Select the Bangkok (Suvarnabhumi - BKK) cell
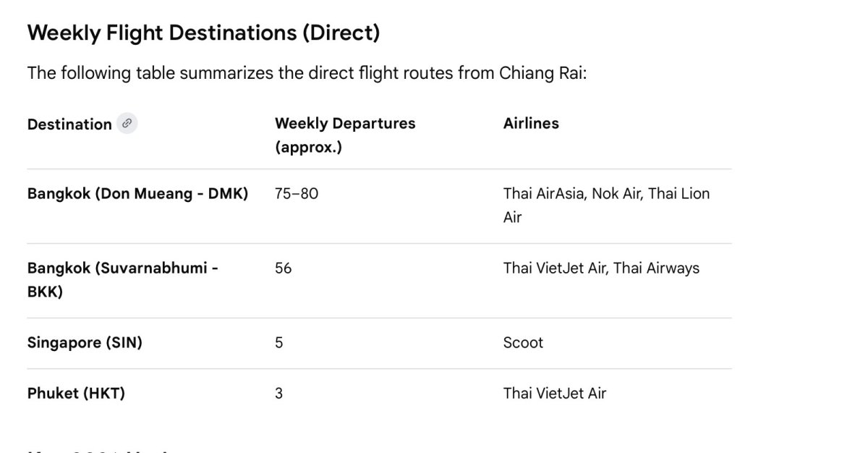The image size is (868, 453). point(123,279)
